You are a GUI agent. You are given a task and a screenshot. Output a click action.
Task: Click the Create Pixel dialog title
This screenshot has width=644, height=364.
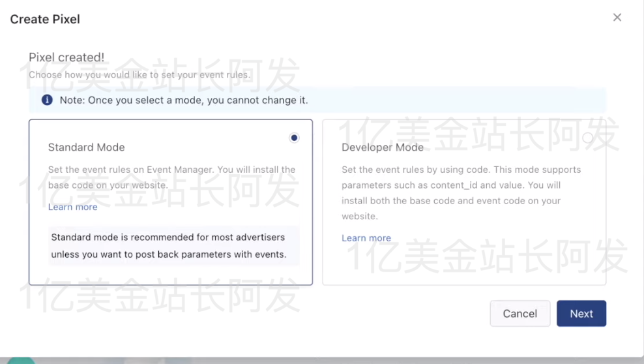tap(45, 19)
